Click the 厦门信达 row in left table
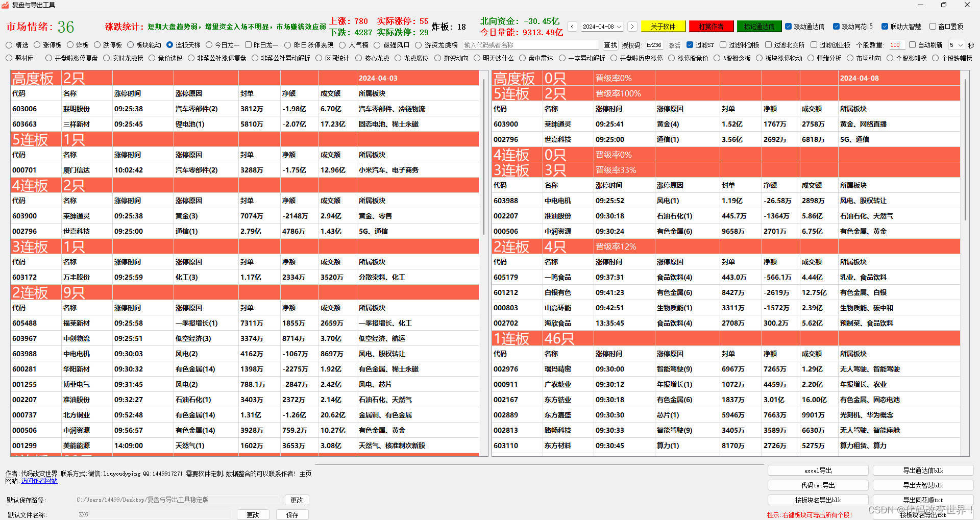The height and width of the screenshot is (520, 980). pyautogui.click(x=244, y=170)
